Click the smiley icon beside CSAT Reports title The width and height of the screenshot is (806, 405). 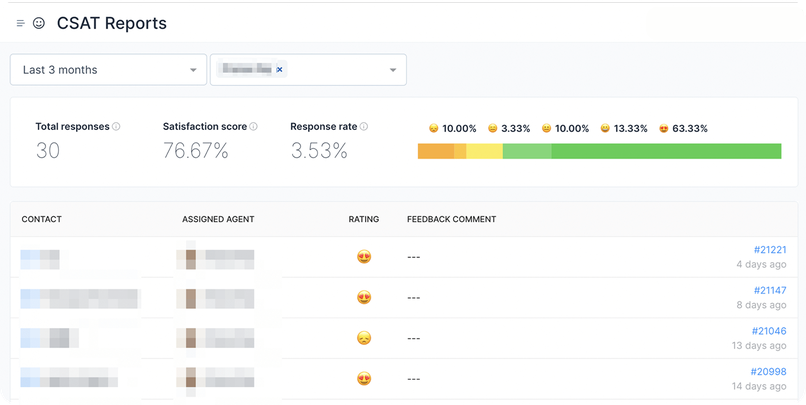39,23
